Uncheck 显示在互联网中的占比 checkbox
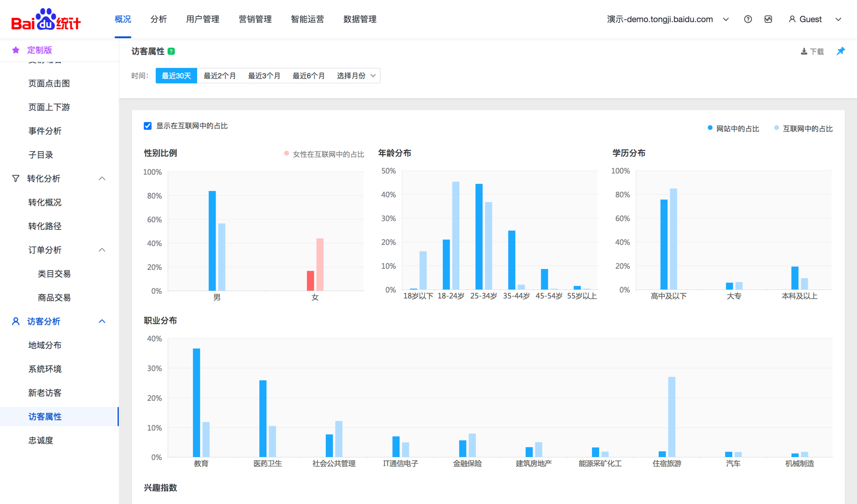Image resolution: width=857 pixels, height=504 pixels. pyautogui.click(x=148, y=126)
